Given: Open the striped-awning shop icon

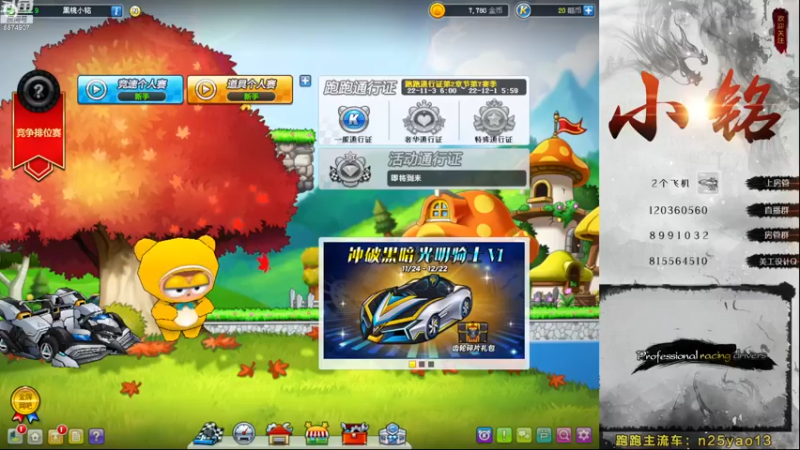Looking at the screenshot, I should click(x=317, y=434).
